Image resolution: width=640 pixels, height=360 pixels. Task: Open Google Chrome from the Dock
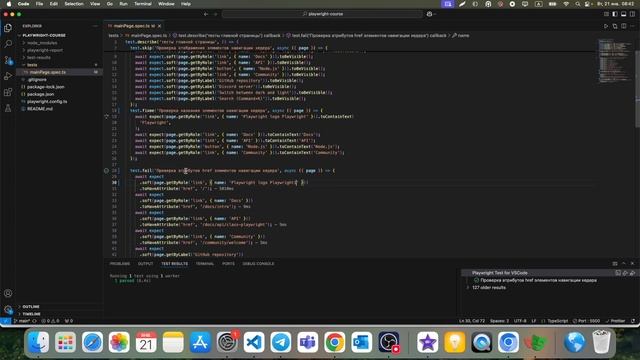pos(335,342)
